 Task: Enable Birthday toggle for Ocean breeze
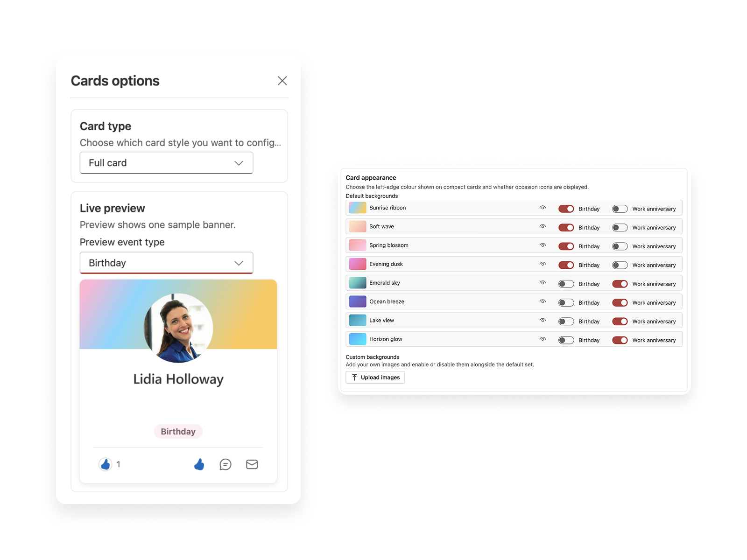click(566, 303)
